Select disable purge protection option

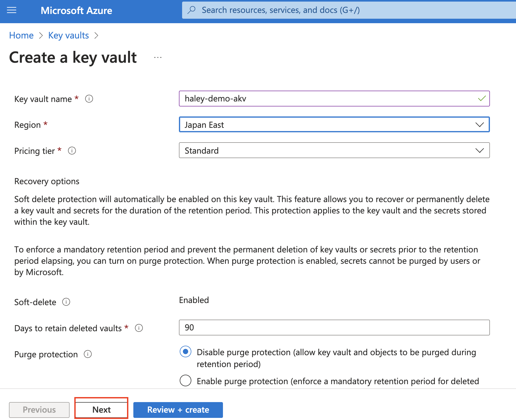(186, 351)
